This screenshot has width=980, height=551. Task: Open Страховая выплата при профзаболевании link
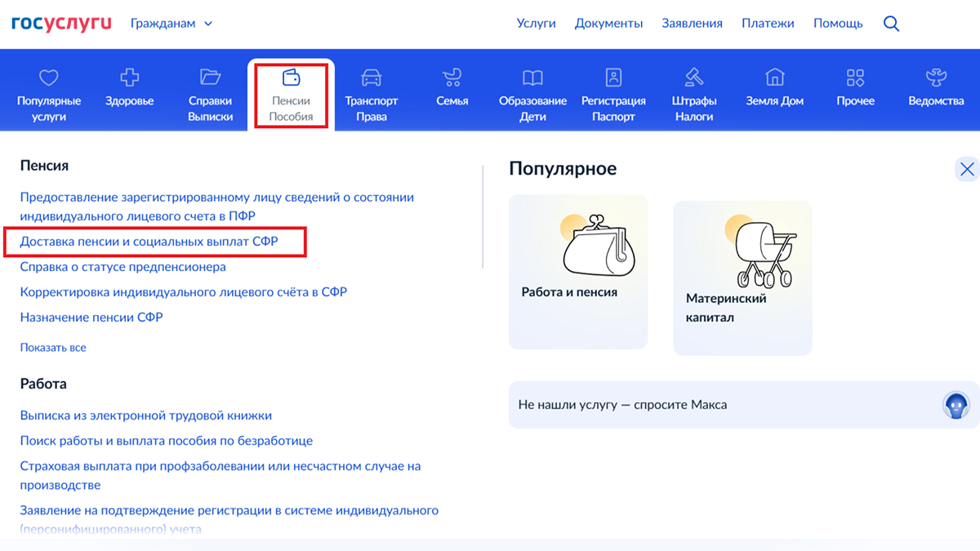pyautogui.click(x=220, y=475)
